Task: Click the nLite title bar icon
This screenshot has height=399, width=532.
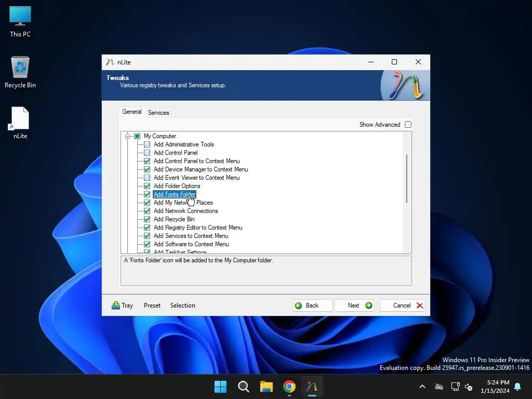Action: (x=110, y=62)
